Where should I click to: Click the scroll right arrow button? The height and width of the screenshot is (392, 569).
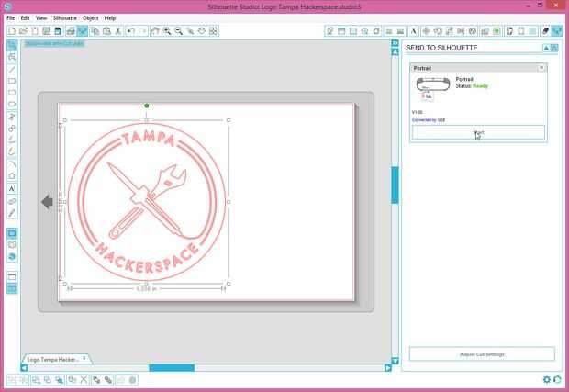click(388, 368)
